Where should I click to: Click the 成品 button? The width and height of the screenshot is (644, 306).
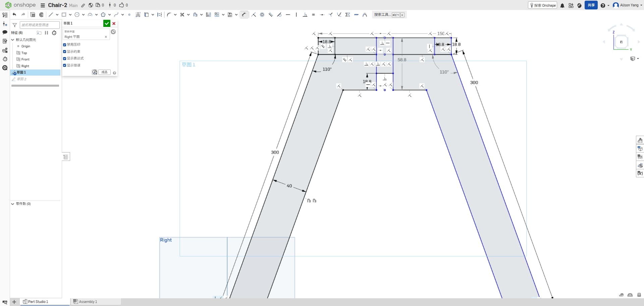coord(105,72)
